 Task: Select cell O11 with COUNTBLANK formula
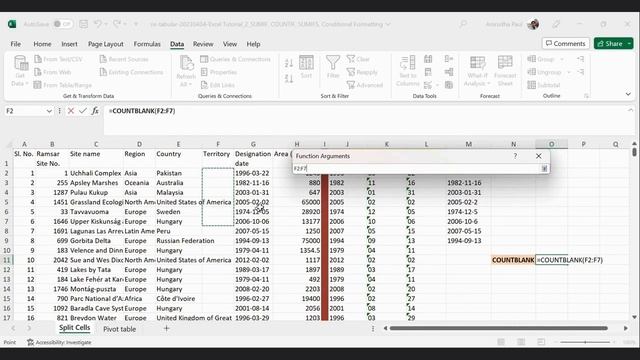551,260
